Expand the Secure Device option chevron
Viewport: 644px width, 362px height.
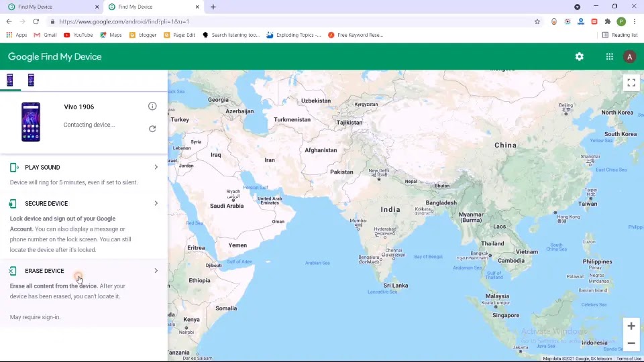point(156,203)
